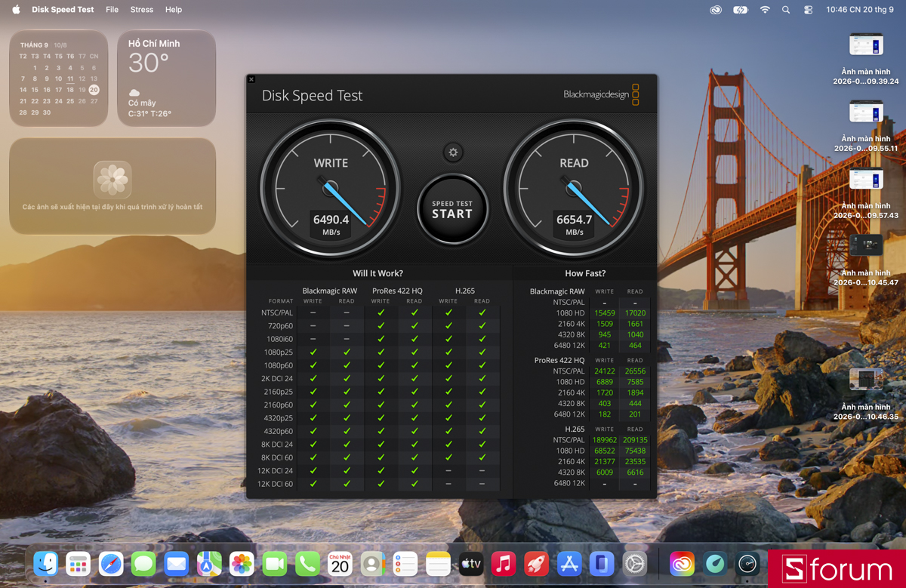The width and height of the screenshot is (906, 588).
Task: Click the Blackmagicdesign logo
Action: pos(601,94)
